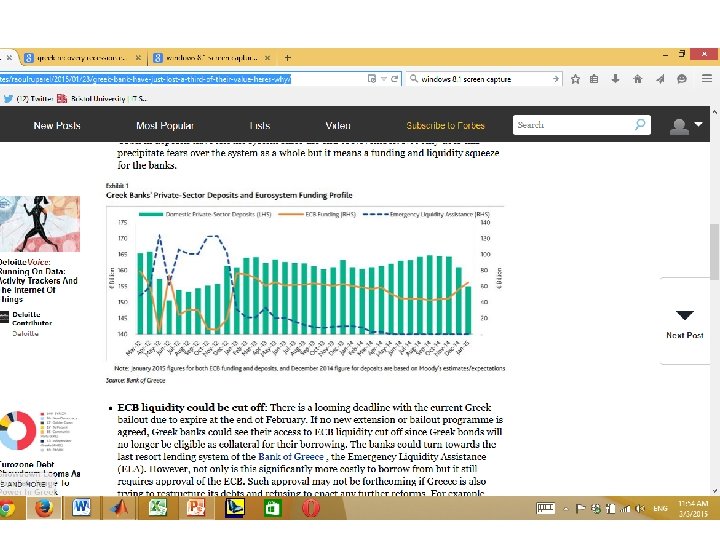Viewport: 720px width, 540px height.
Task: Click the Action Center flag icon
Action: (x=580, y=509)
